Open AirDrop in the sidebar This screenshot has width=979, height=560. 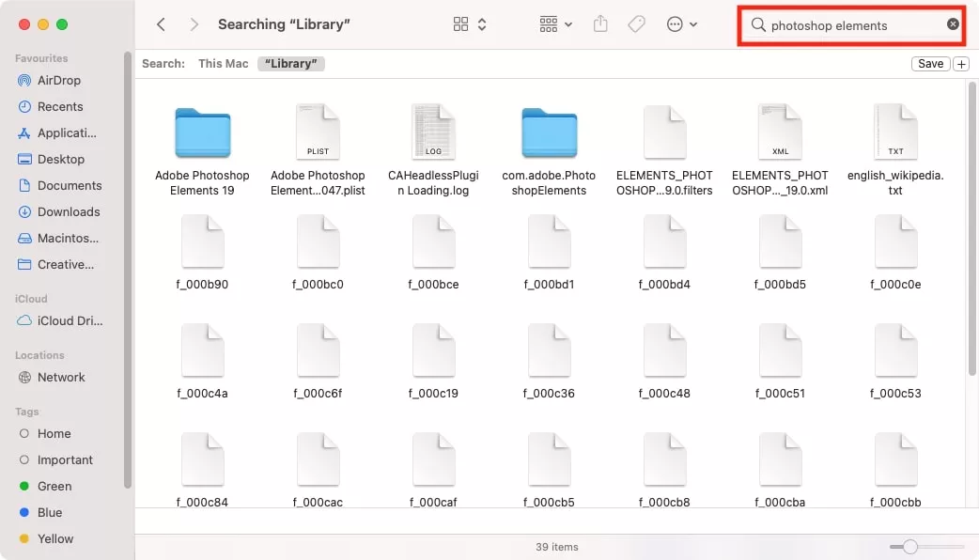point(58,81)
